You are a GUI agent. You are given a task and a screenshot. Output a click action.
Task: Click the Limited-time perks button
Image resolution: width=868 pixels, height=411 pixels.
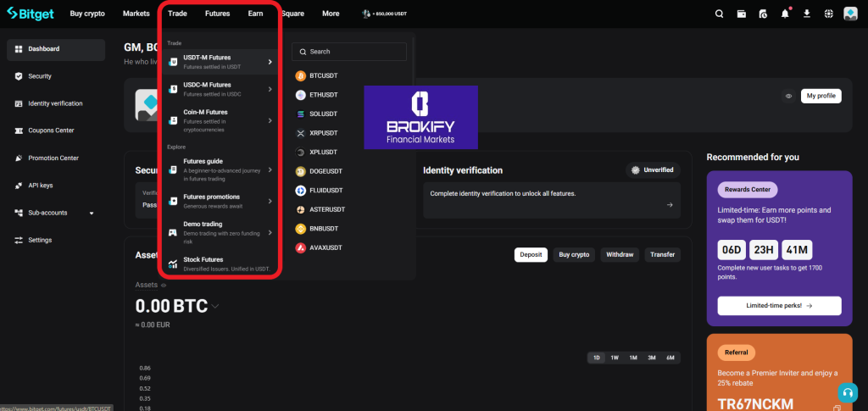[779, 305]
